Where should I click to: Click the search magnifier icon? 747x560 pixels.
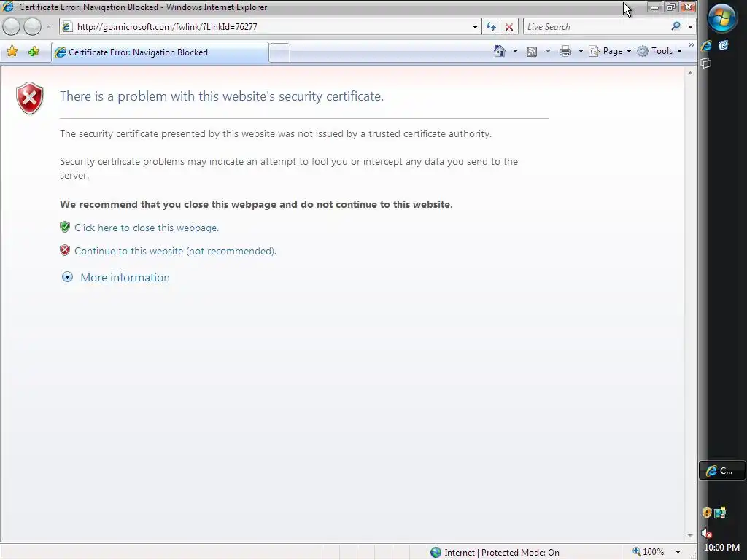676,27
